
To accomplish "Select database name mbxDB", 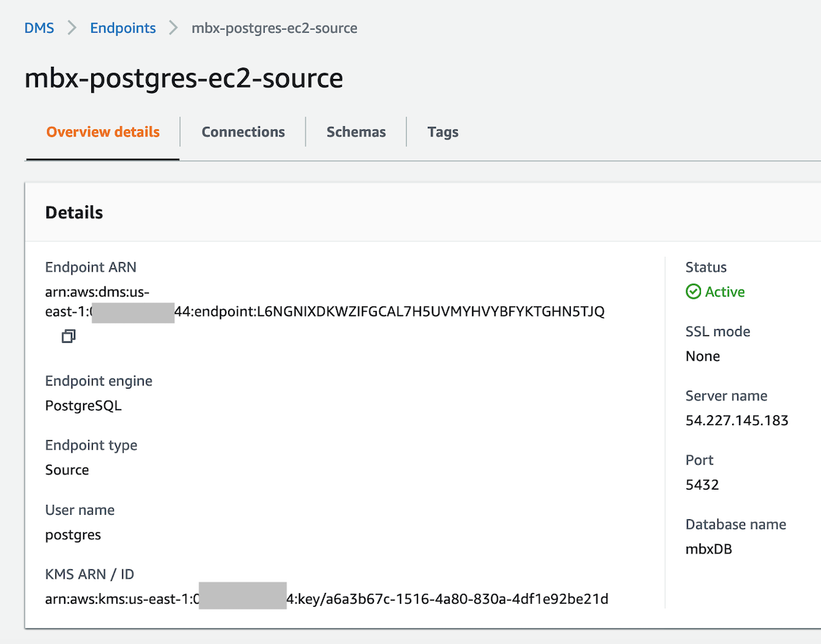I will pos(709,549).
